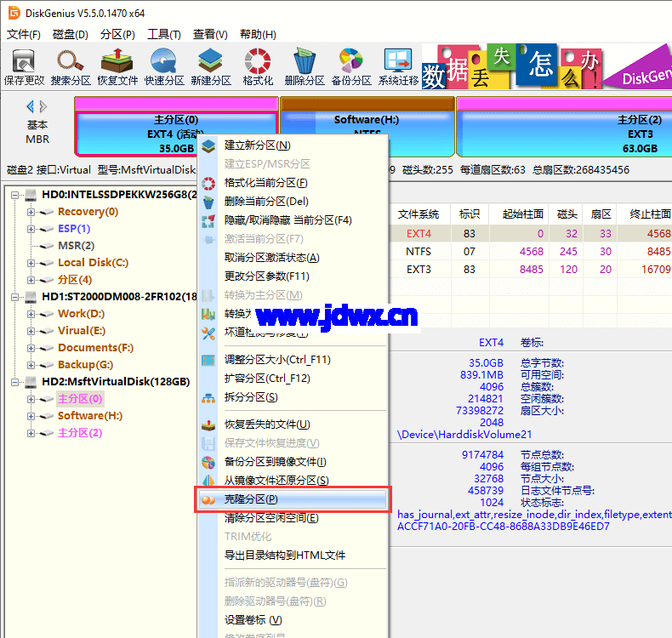Click the layers icon beside 建立新分区(N)

pos(208,146)
